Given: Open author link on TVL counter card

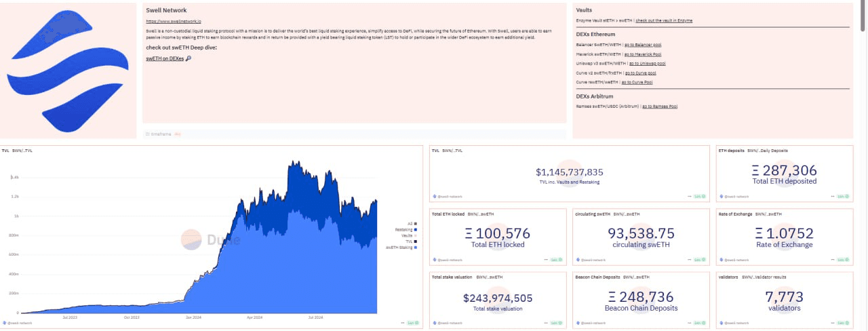Looking at the screenshot, I should tap(447, 197).
